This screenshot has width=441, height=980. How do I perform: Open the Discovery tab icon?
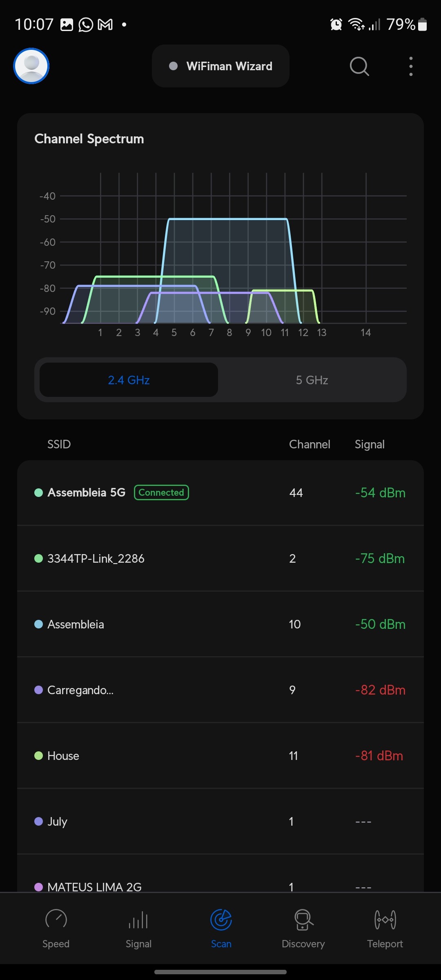[x=303, y=920]
